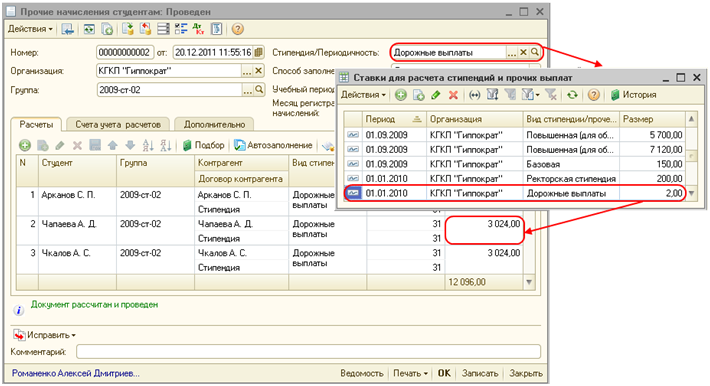Click the Записать button
This screenshot has width=710, height=386.
[x=480, y=373]
